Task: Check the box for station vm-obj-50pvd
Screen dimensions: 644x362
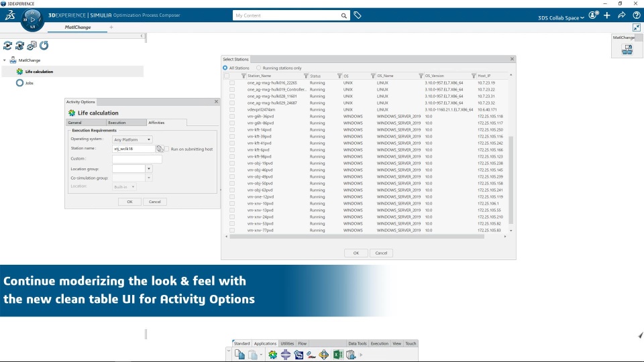Action: (232, 184)
